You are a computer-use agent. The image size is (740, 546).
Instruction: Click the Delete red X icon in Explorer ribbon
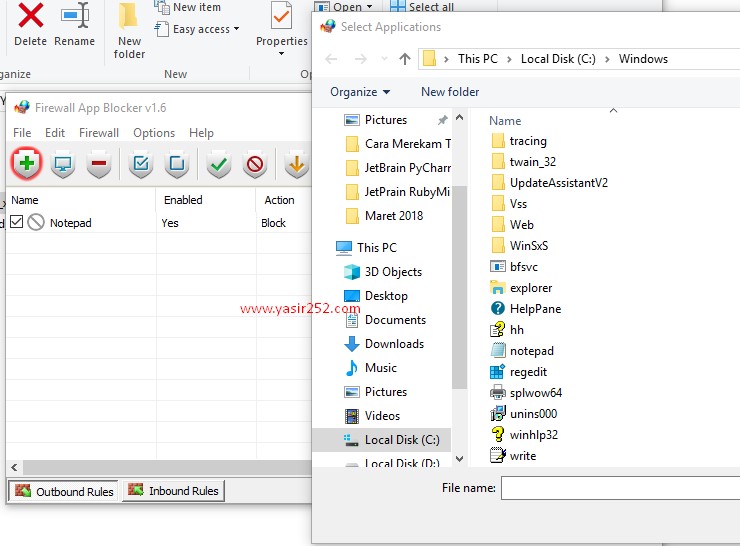31,16
